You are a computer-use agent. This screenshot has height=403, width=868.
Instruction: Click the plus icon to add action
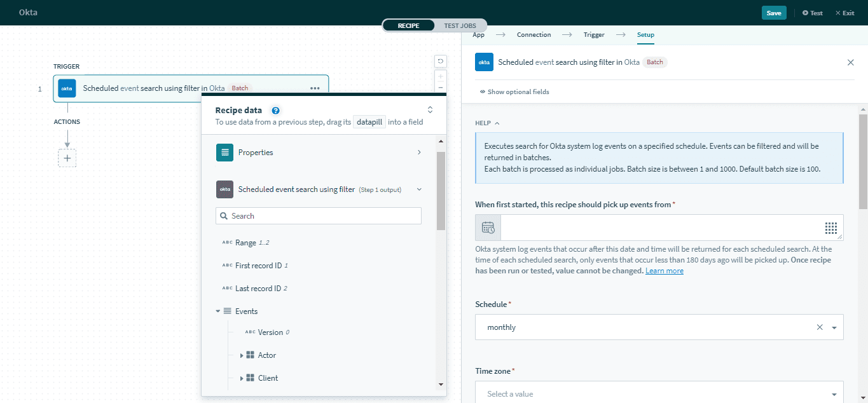67,158
